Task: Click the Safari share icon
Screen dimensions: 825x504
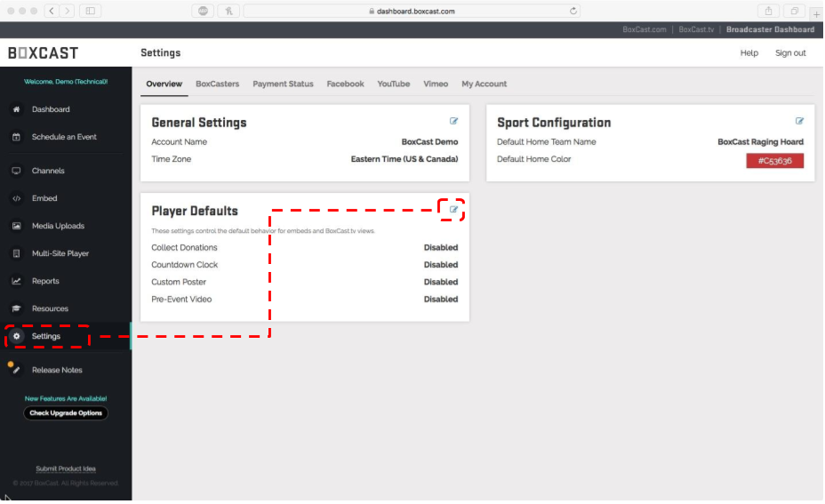Action: (767, 11)
